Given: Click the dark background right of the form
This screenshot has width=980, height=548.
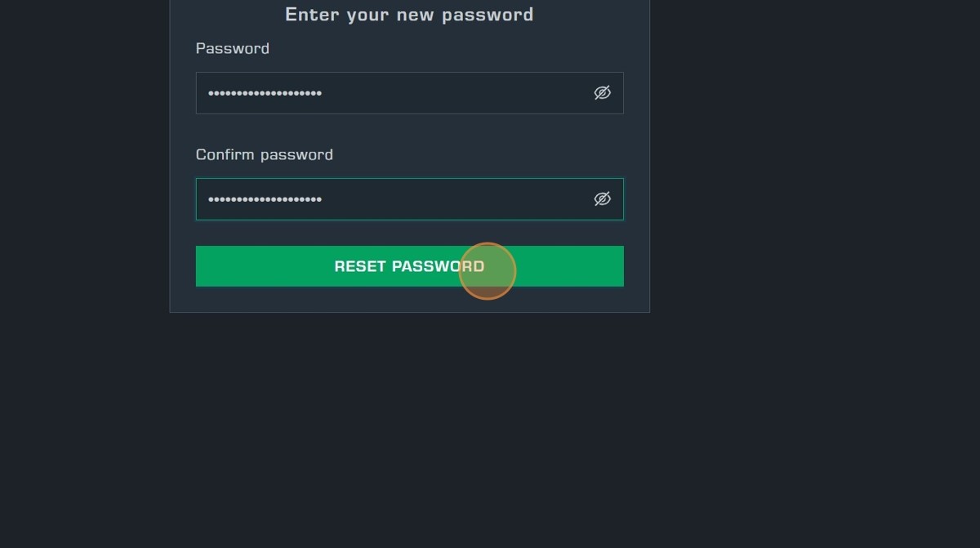Looking at the screenshot, I should coord(817,163).
